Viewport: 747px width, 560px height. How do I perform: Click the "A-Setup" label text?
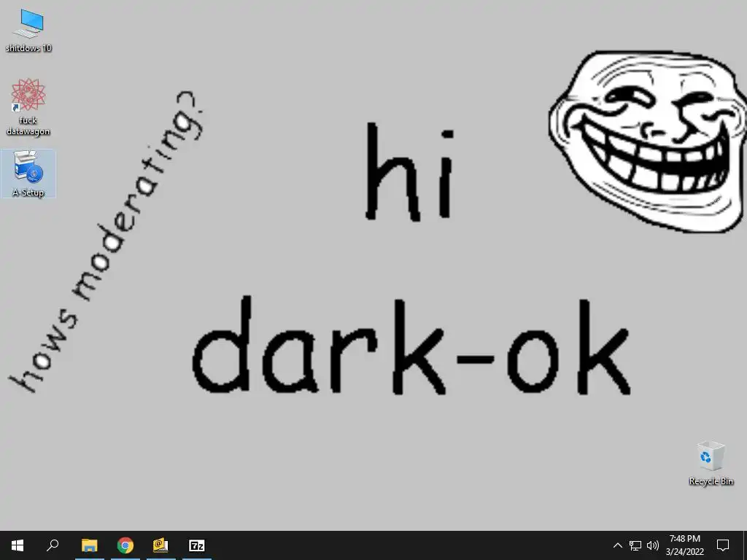point(28,192)
